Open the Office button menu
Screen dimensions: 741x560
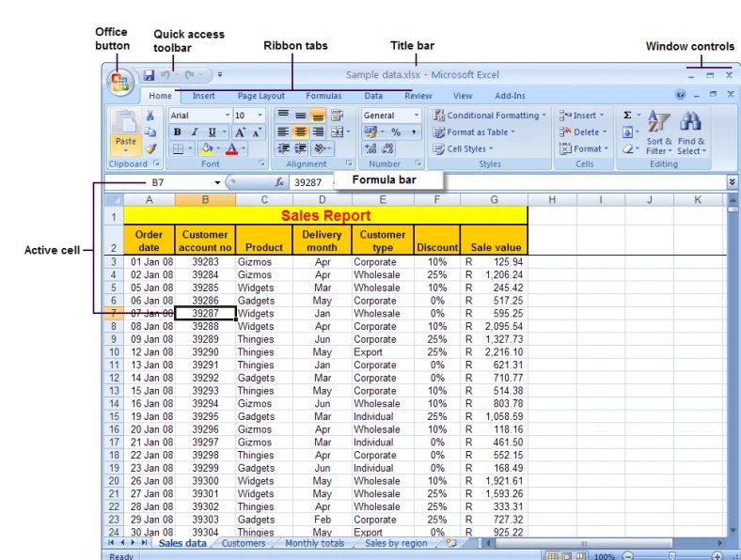(120, 82)
